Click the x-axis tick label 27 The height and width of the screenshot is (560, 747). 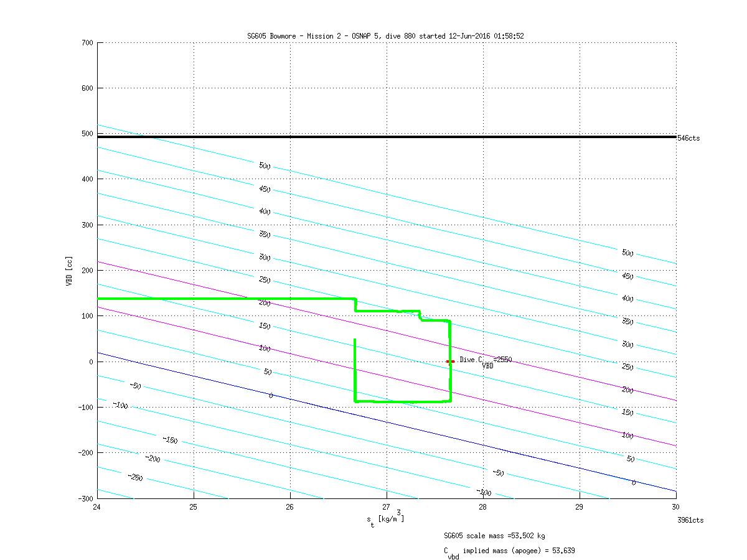387,507
